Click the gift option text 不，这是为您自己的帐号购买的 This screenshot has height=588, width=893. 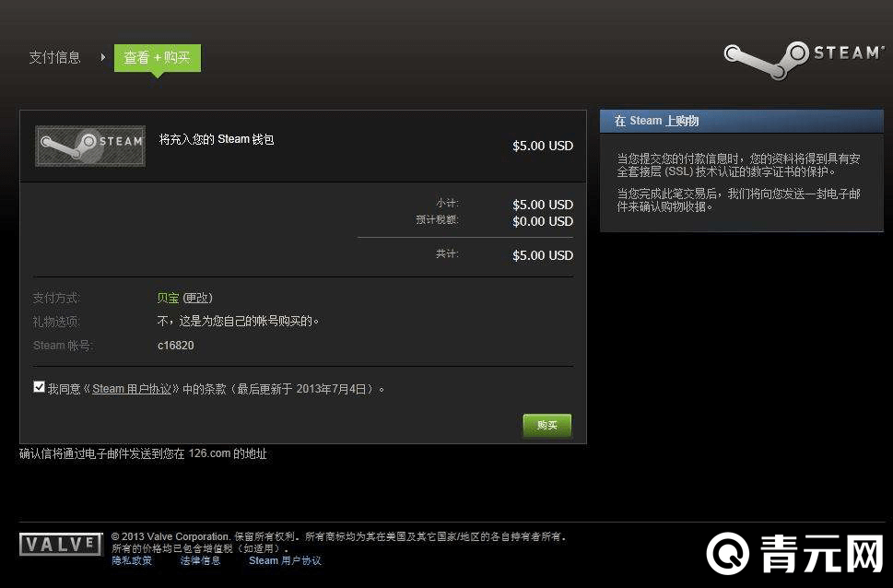(x=238, y=322)
